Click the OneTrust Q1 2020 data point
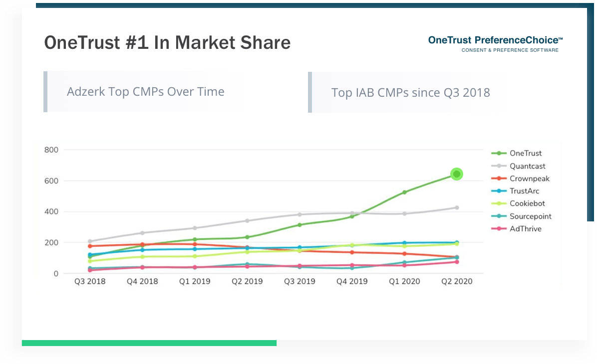Image resolution: width=597 pixels, height=364 pixels. coord(404,192)
